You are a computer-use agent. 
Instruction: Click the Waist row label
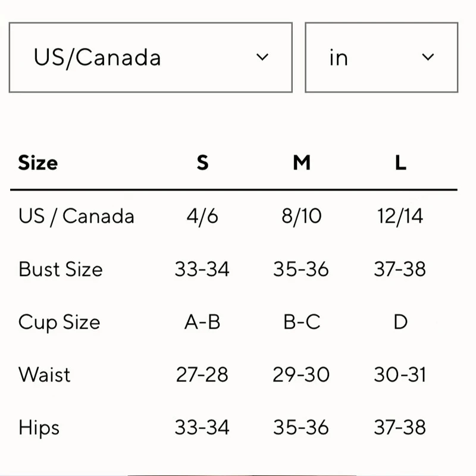pyautogui.click(x=44, y=375)
